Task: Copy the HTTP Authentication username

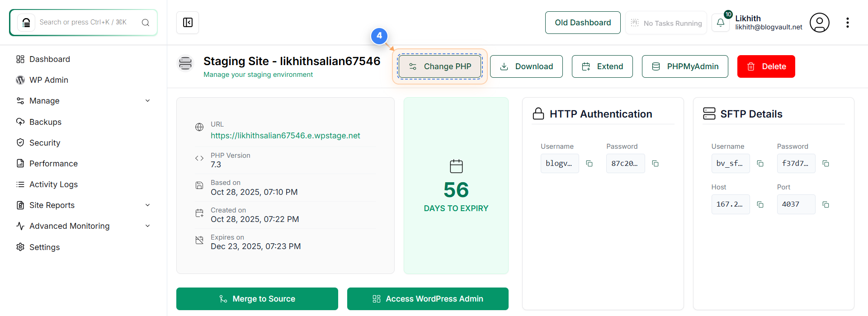Action: click(589, 164)
